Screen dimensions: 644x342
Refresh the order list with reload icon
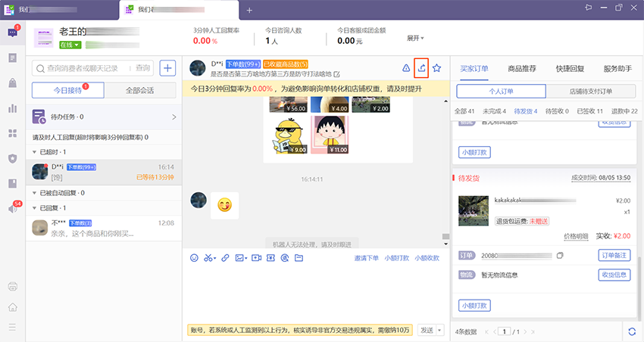pos(632,331)
